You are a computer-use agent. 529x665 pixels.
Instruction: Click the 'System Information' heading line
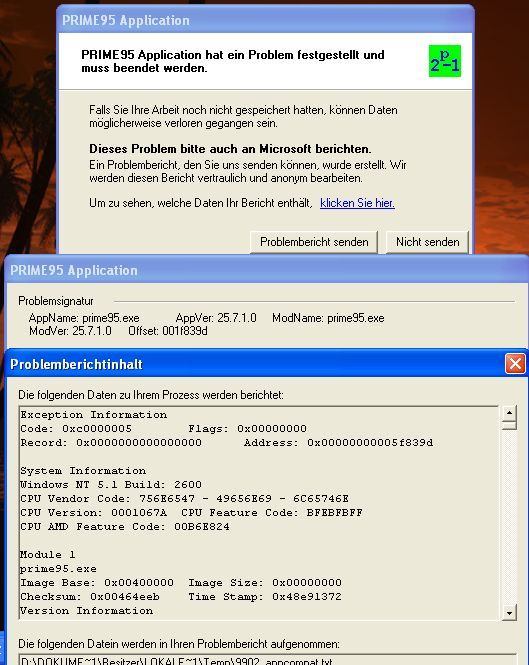pos(83,471)
